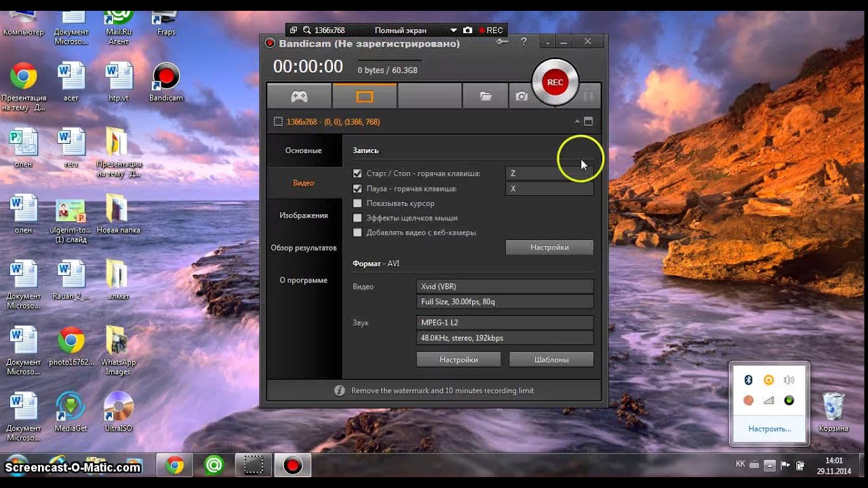This screenshot has height=488, width=868.
Task: Open the Шаблоны presets button
Action: point(551,359)
